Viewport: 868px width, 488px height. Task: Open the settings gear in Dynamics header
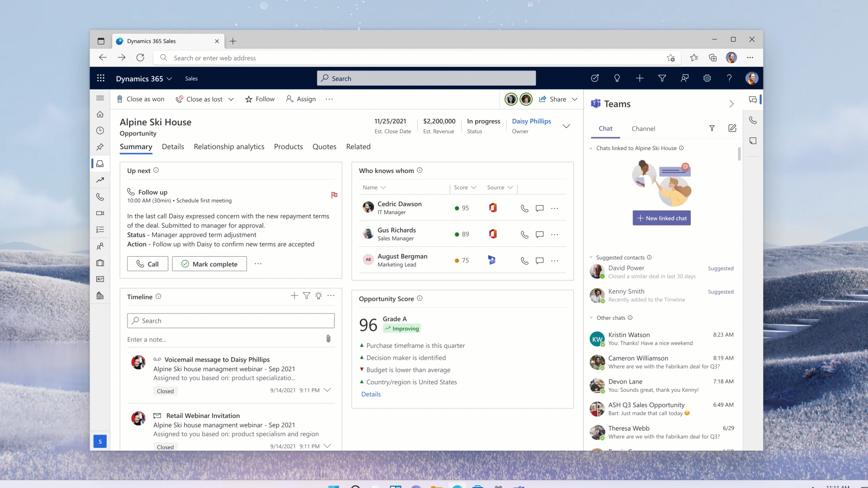(707, 78)
